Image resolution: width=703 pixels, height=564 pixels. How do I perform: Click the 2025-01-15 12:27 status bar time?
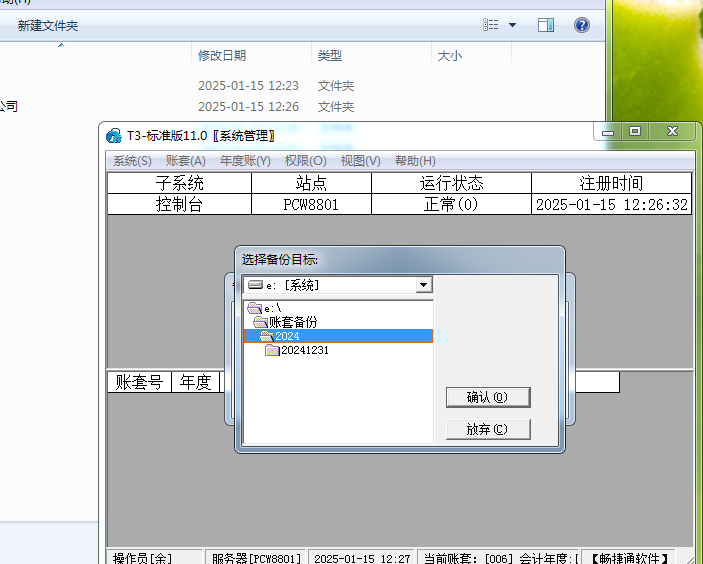[x=362, y=558]
